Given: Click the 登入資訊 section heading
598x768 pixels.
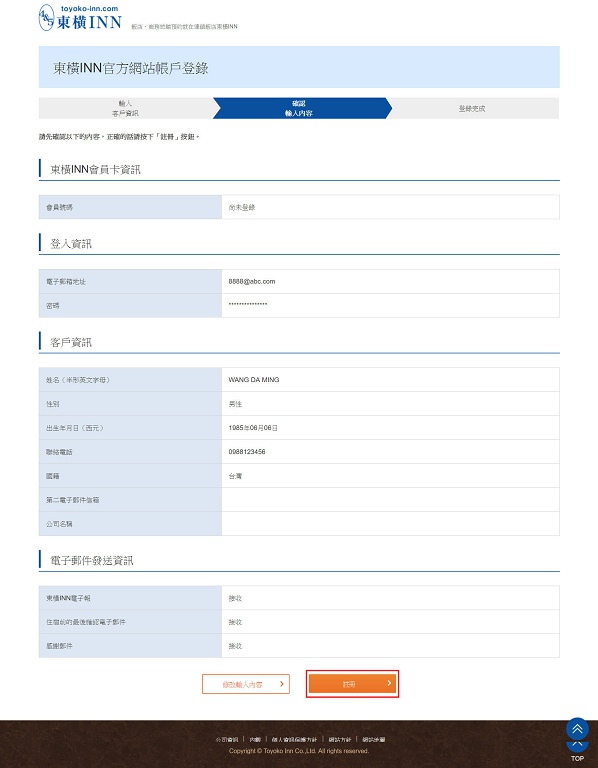Looking at the screenshot, I should pyautogui.click(x=71, y=244).
